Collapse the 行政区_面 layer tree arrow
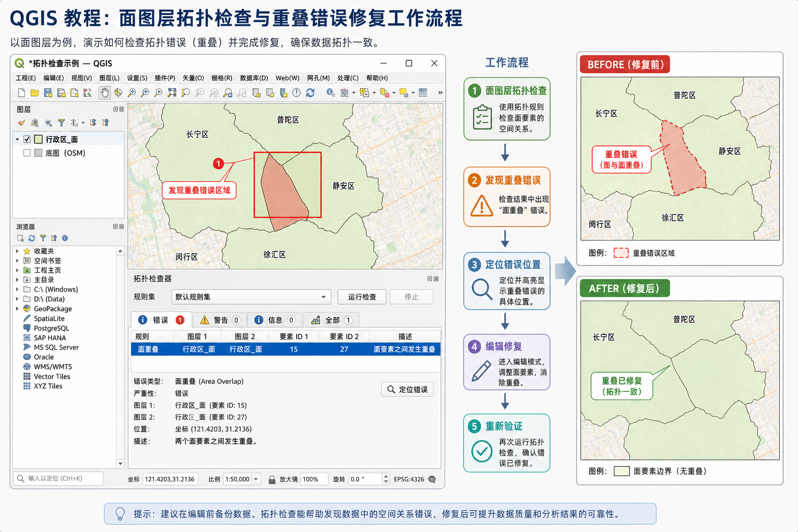798x532 pixels. click(17, 139)
